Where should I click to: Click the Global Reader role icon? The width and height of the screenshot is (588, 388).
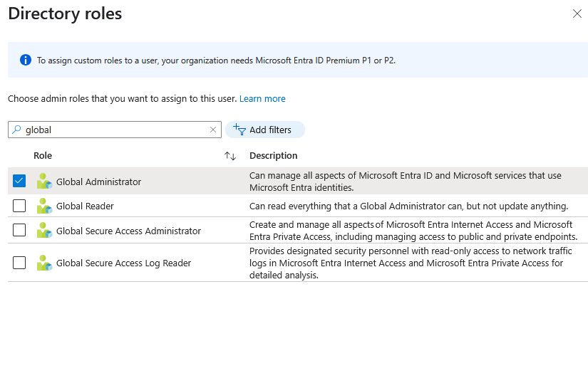[44, 206]
